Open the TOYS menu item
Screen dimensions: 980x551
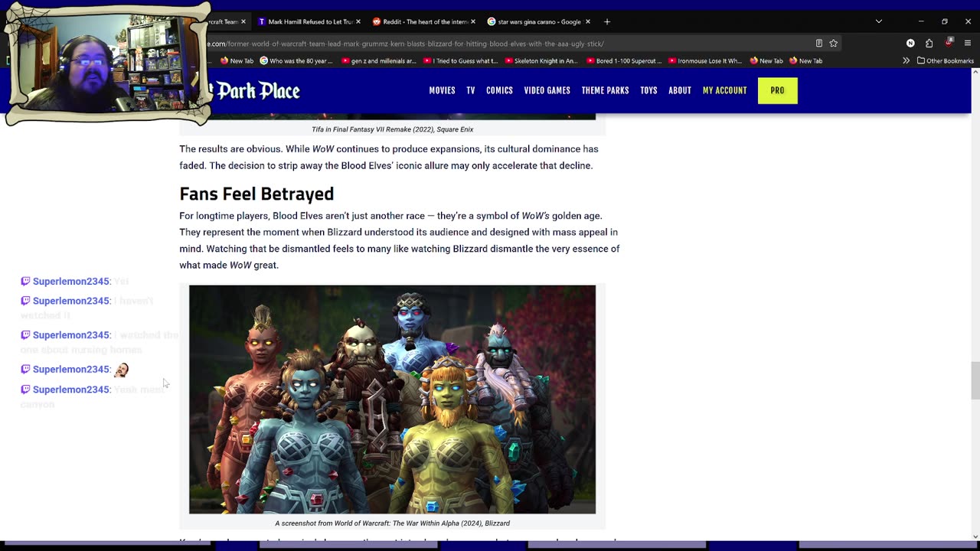[648, 90]
